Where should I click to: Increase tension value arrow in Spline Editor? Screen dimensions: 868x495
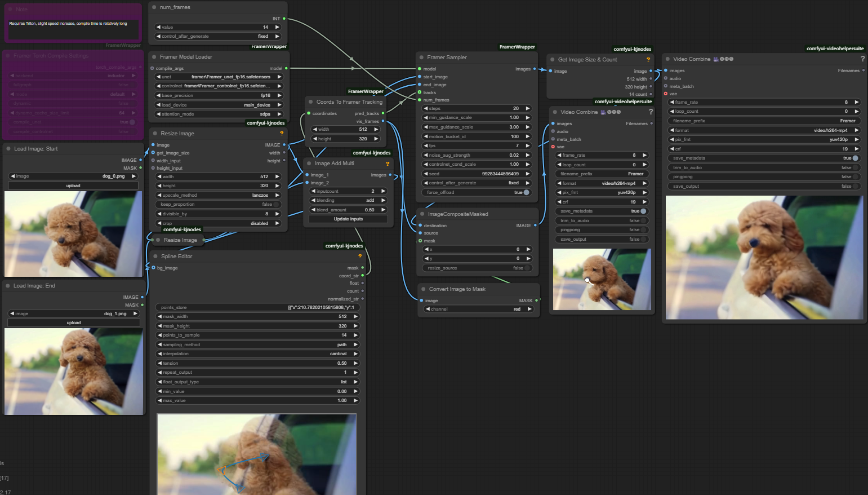[x=355, y=363]
